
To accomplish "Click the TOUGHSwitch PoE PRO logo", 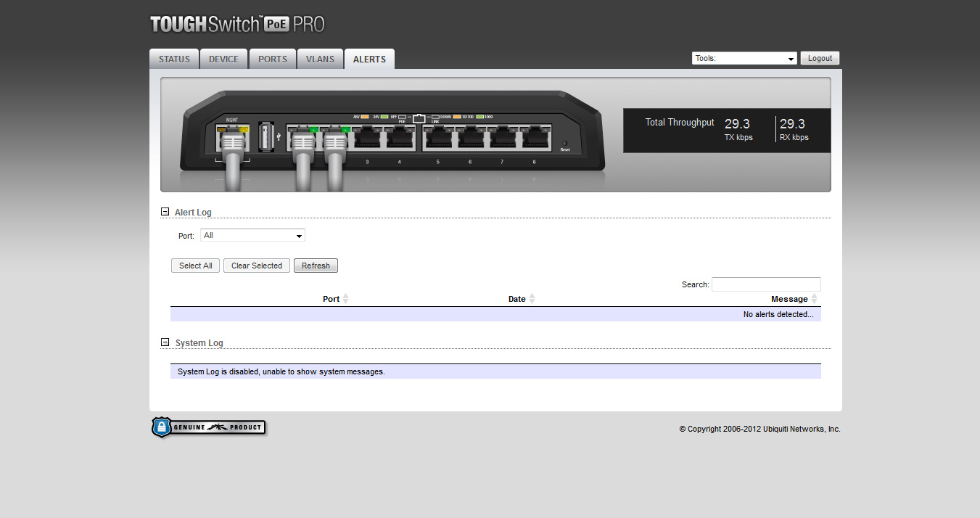I will point(237,25).
